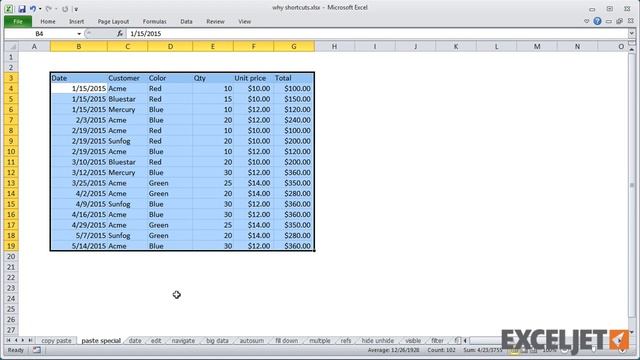Screen dimensions: 640x360
Task: Click the Redo icon in quick access toolbar
Action: pyautogui.click(x=48, y=9)
